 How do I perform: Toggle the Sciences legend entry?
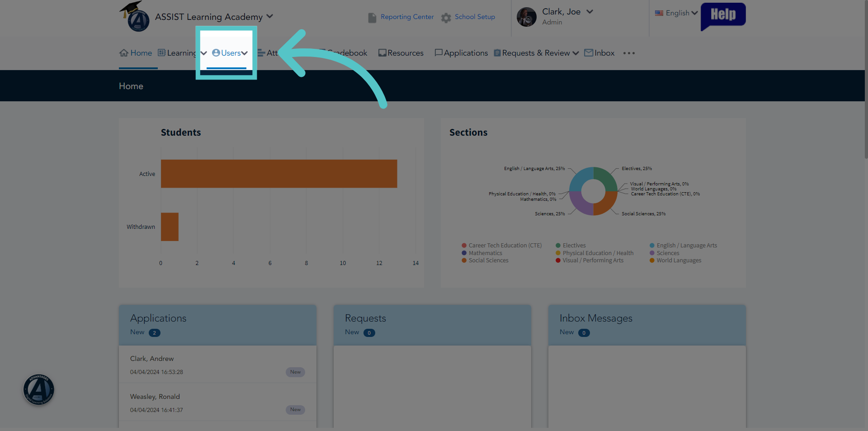[x=665, y=253]
